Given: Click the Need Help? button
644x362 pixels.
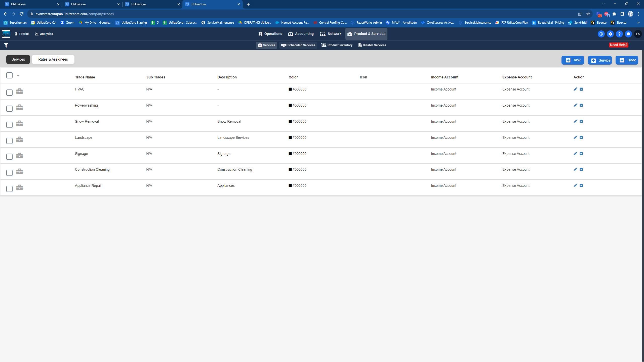Looking at the screenshot, I should (x=618, y=45).
